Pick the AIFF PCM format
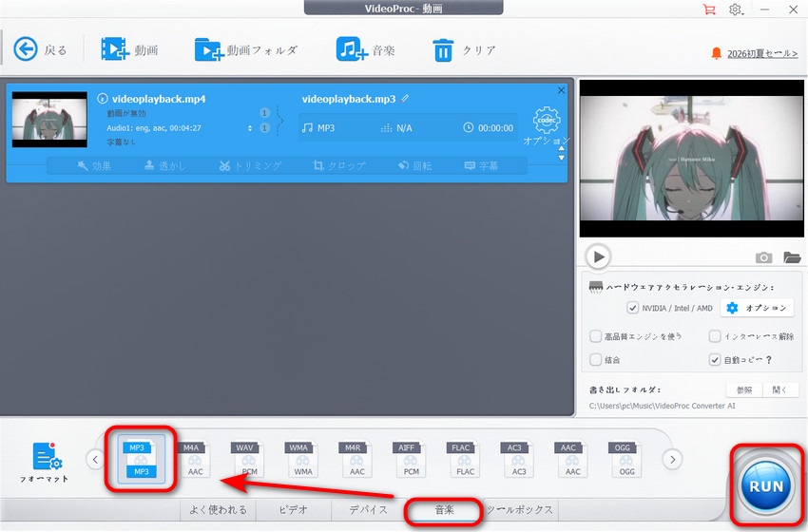 411,458
